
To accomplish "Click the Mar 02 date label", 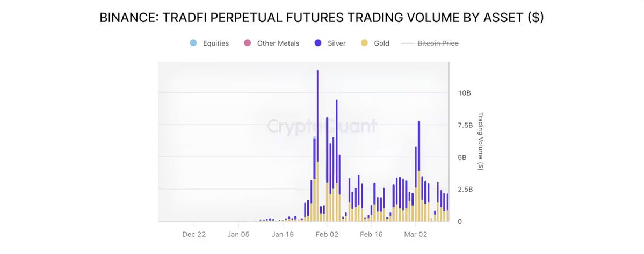I will [415, 234].
